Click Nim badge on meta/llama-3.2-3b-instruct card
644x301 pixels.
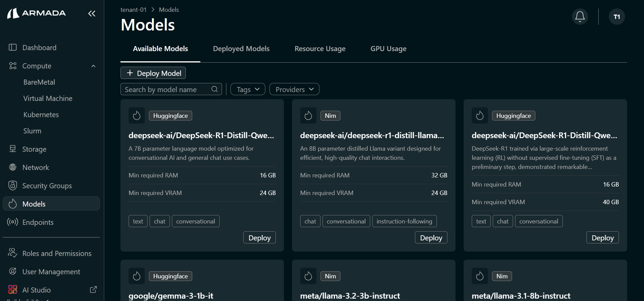[330, 276]
